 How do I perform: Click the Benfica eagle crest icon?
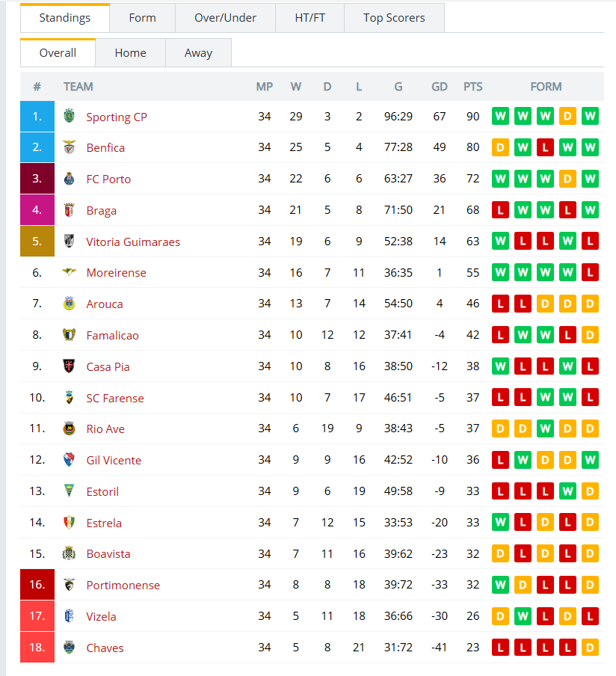pos(69,147)
